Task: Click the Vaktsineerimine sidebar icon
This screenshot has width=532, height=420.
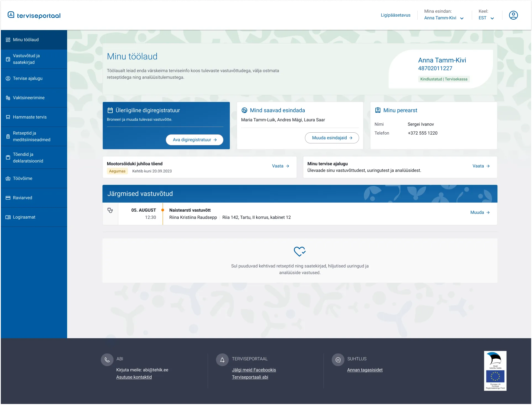Action: [x=8, y=98]
